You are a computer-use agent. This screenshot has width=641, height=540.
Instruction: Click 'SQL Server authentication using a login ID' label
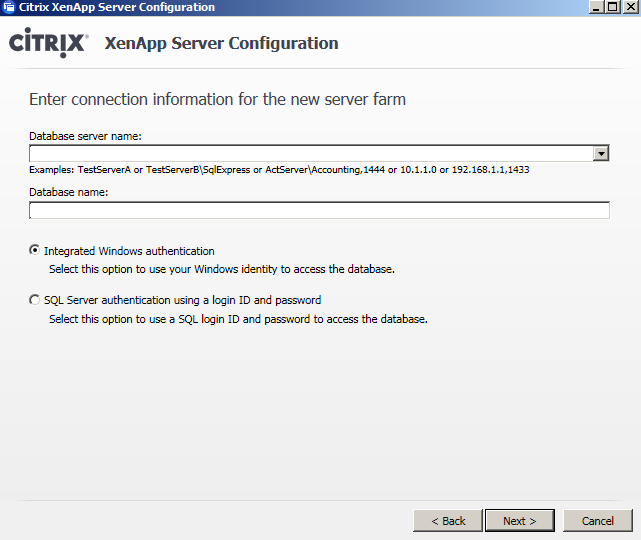click(182, 300)
